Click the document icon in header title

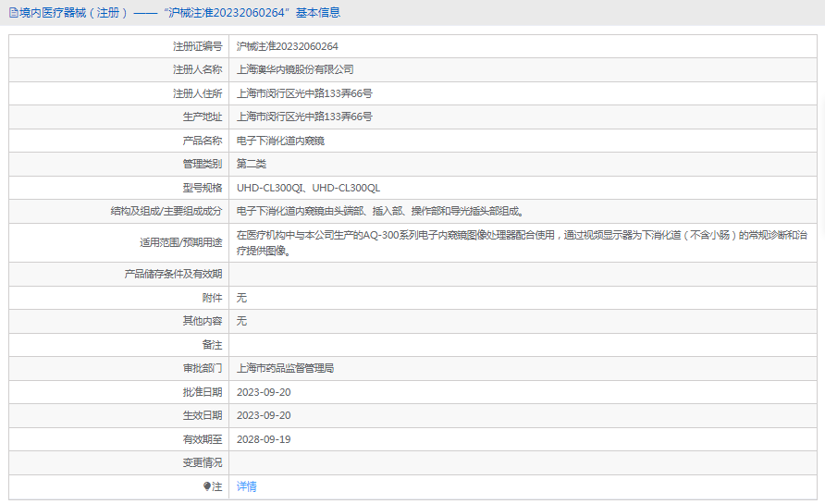tap(13, 13)
